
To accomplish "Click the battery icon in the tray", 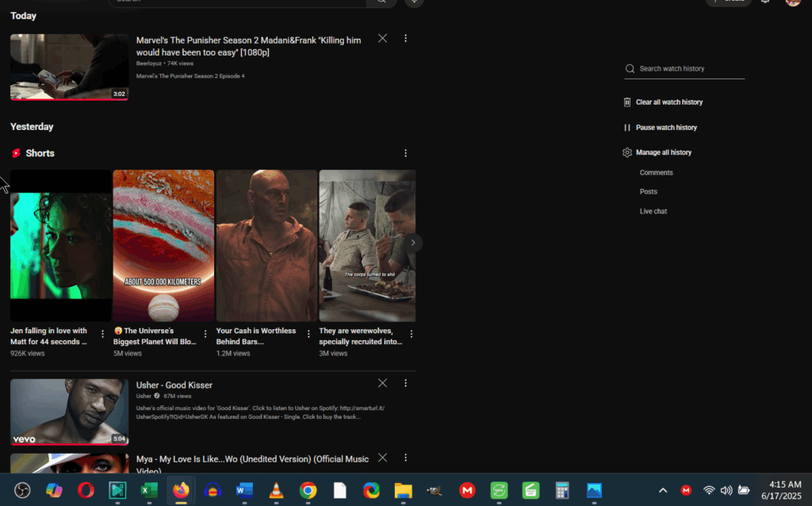I will coord(744,490).
